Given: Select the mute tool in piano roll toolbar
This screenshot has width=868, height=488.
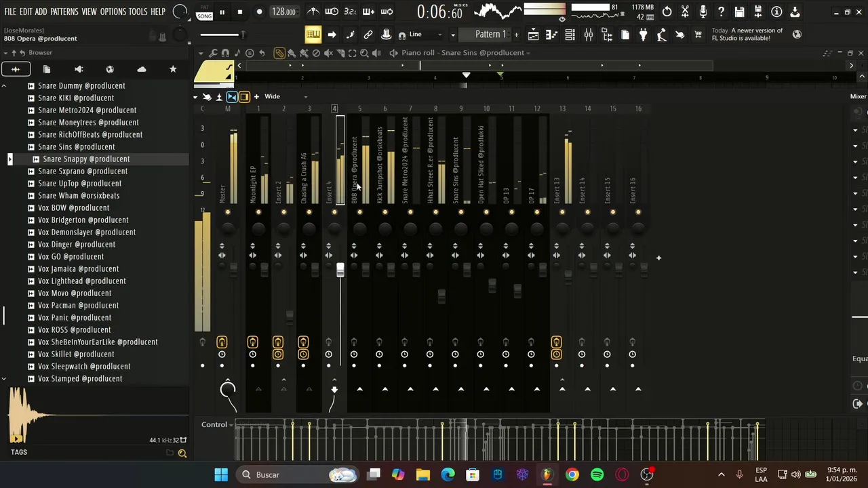Looking at the screenshot, I should (328, 53).
